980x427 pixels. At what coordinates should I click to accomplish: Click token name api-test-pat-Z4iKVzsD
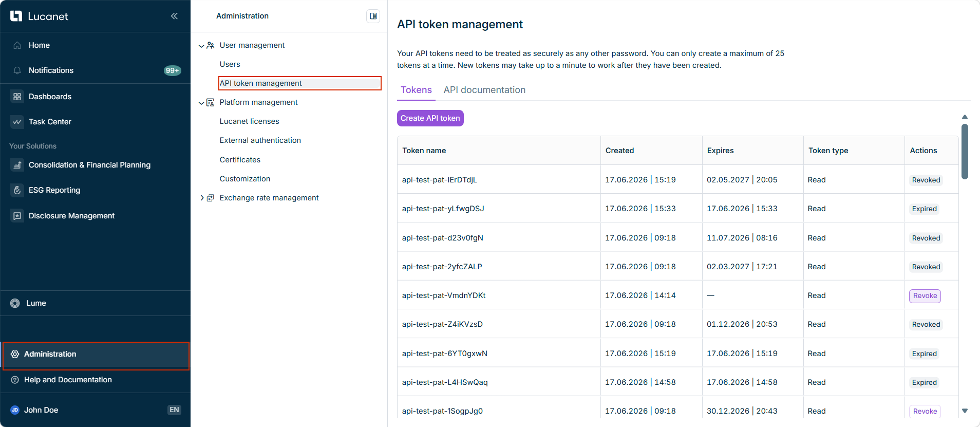pos(442,324)
